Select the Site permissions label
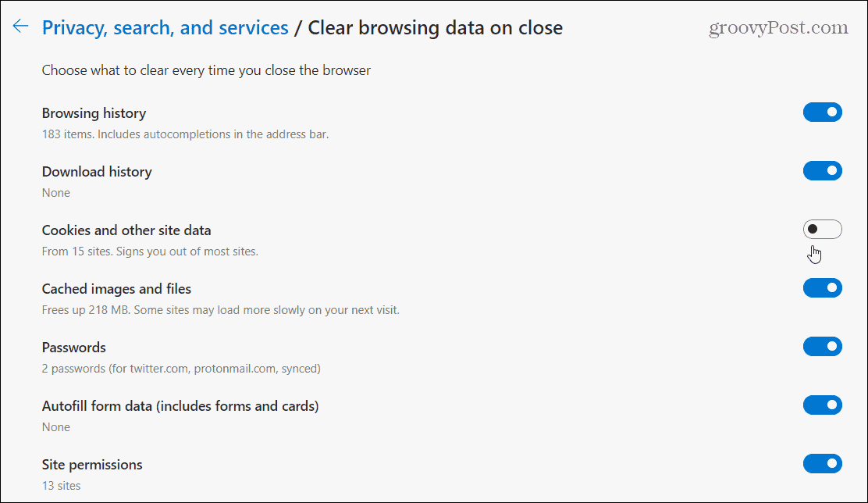Screen dimensions: 868x503 coord(92,465)
